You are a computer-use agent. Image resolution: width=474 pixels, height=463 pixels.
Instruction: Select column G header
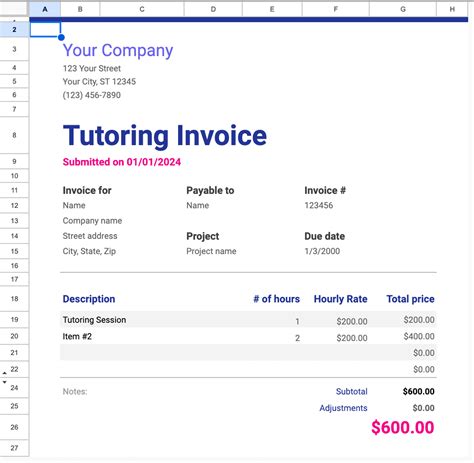[x=403, y=9]
